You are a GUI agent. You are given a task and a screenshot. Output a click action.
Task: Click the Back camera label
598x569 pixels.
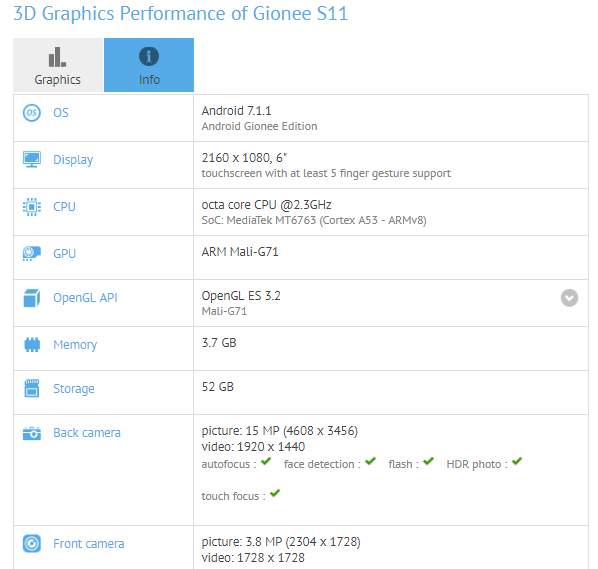point(87,433)
